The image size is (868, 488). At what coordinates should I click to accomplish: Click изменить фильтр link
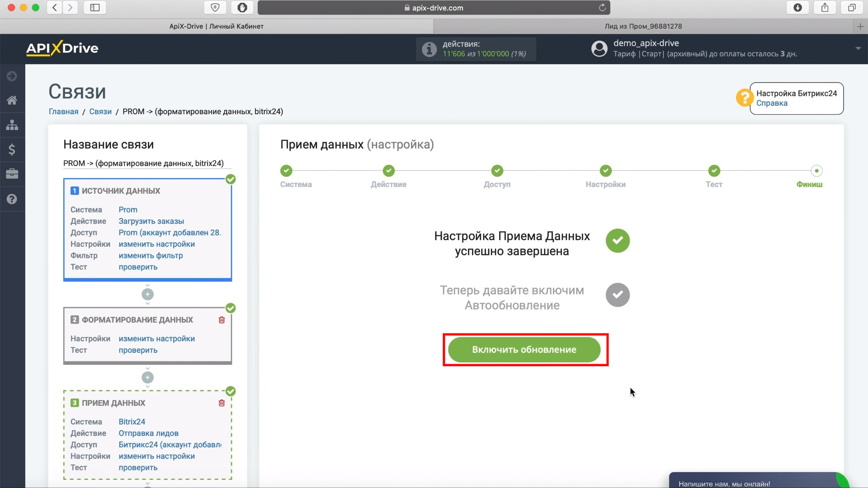coord(151,256)
